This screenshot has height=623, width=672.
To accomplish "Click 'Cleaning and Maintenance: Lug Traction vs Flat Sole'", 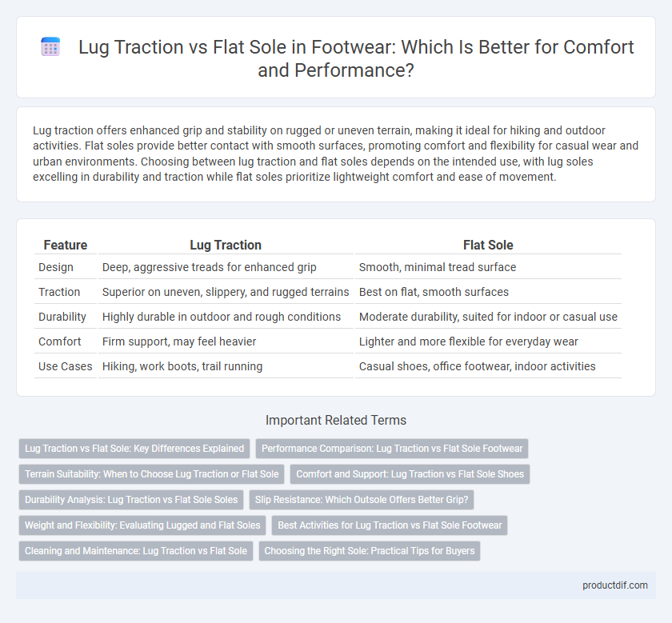I will (x=136, y=551).
